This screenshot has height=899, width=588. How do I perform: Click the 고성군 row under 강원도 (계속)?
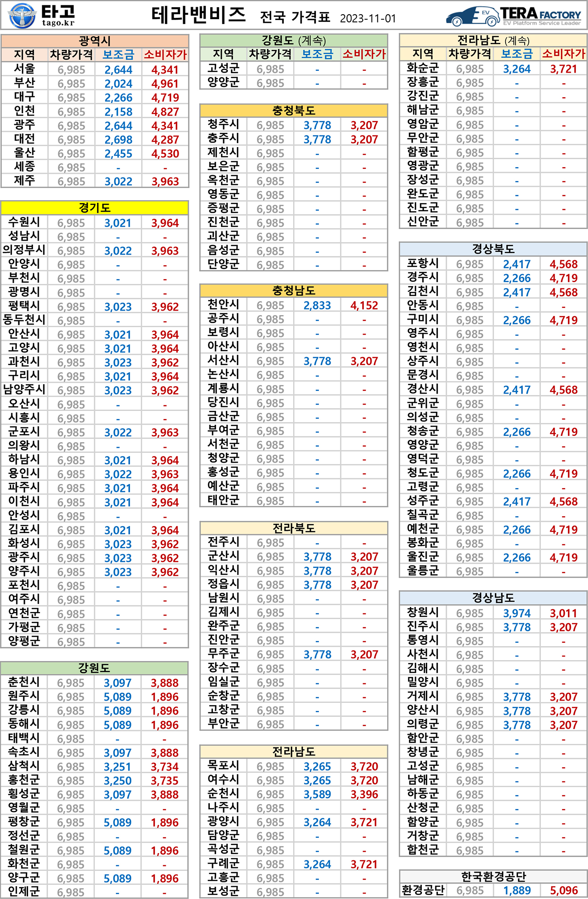coord(224,68)
